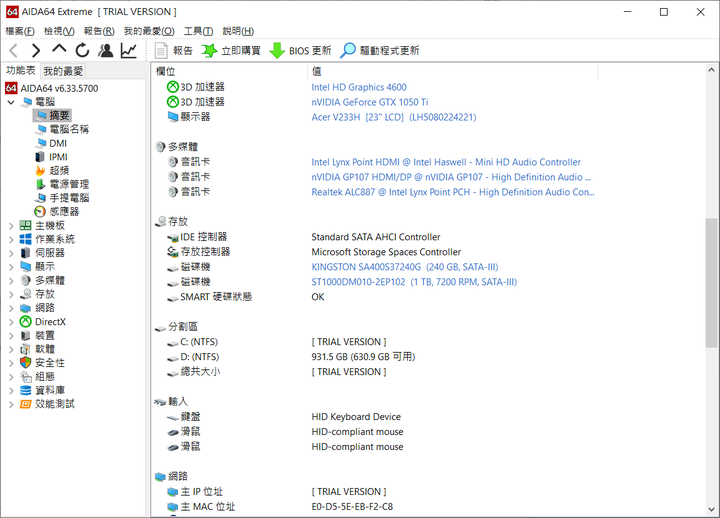Click the scrollbar up arrow
Screen dimensions: 720x518
click(x=711, y=70)
